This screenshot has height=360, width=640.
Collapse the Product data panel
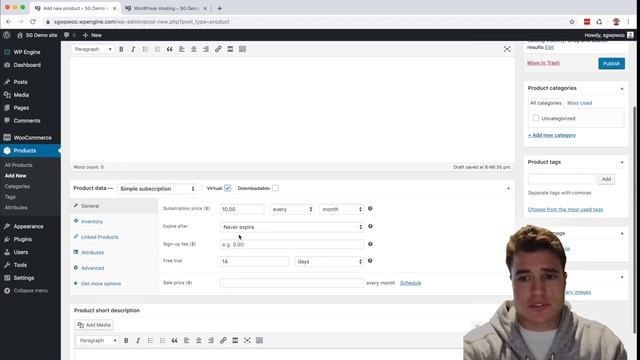508,189
